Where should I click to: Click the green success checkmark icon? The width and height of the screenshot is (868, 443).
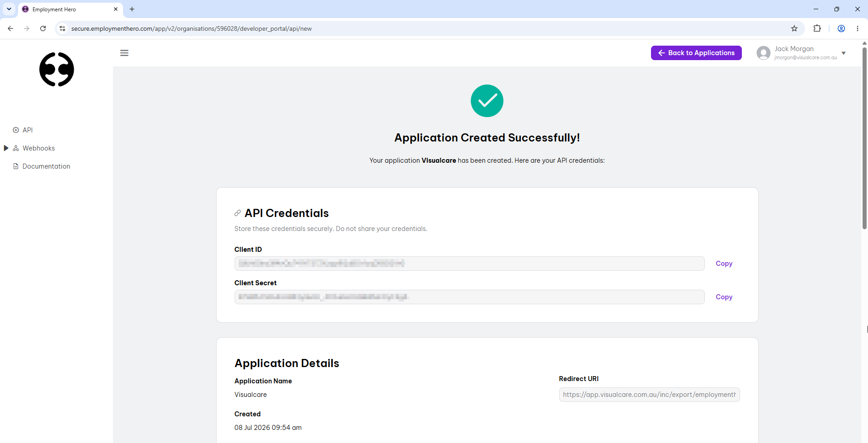click(x=487, y=101)
